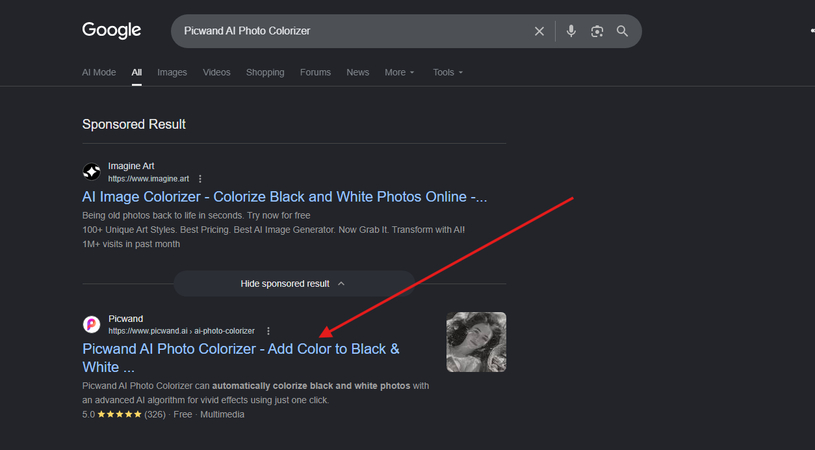Click the Picwand favicon logo
This screenshot has height=450, width=815.
point(91,324)
